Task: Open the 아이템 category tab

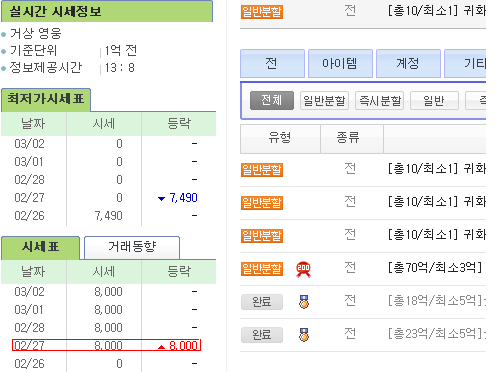Action: point(340,63)
